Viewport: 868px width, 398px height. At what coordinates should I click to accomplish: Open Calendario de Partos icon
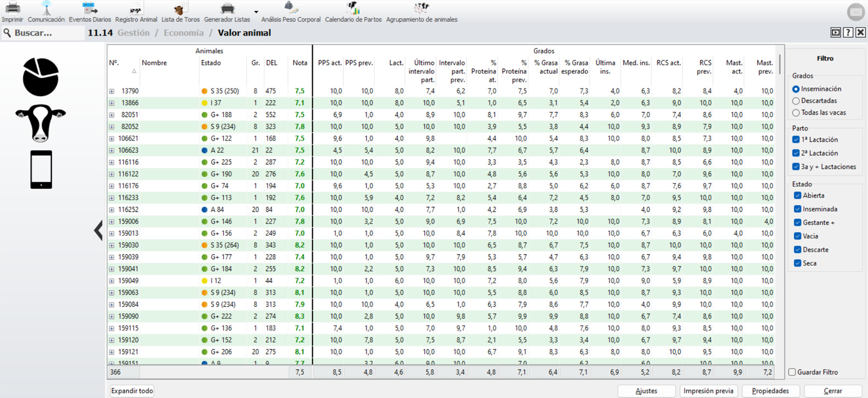353,8
